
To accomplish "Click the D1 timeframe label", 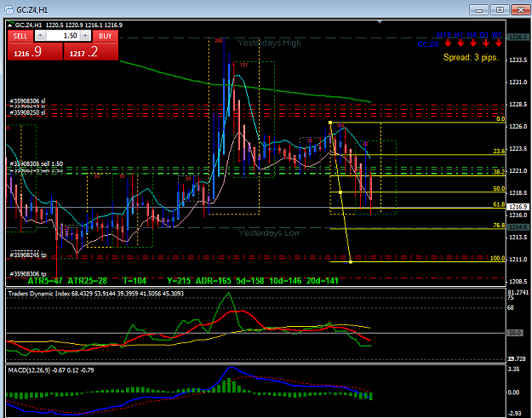I will (x=484, y=35).
